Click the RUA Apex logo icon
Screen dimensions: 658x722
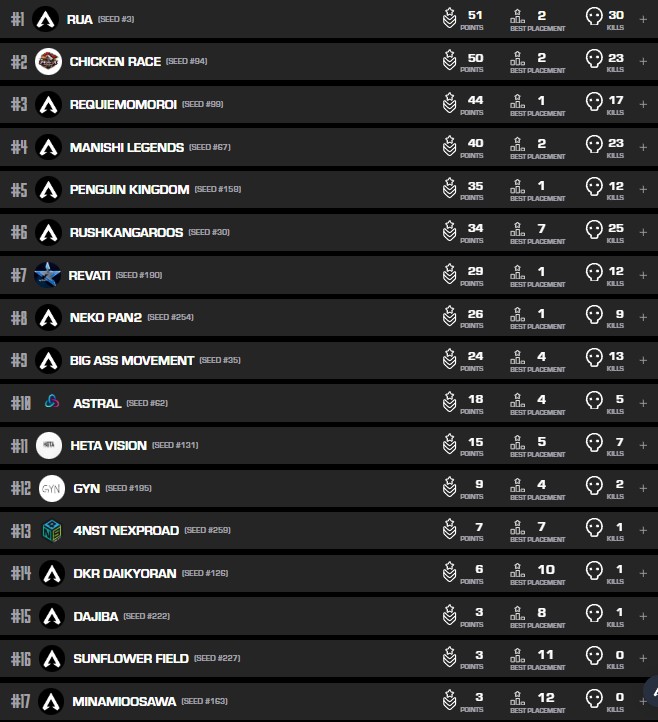pos(45,19)
